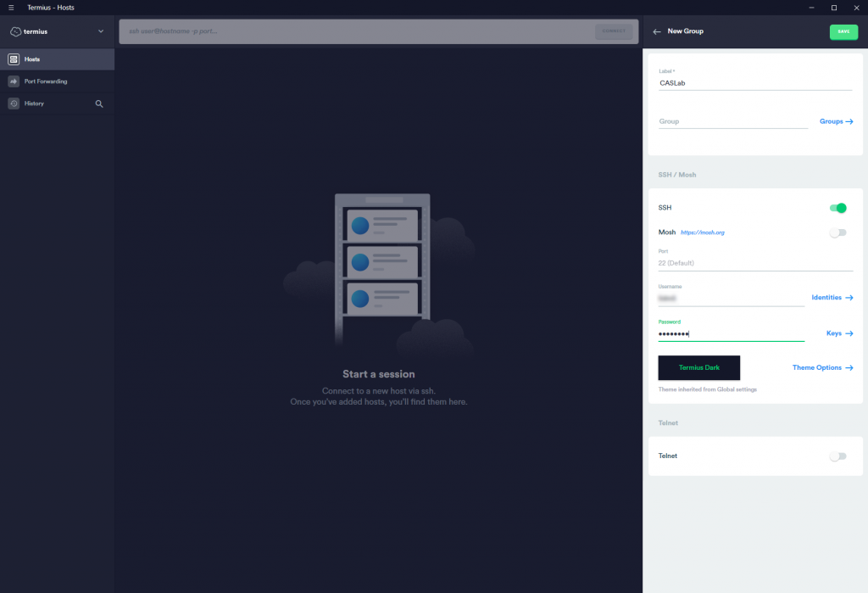Open the Keys link

839,333
